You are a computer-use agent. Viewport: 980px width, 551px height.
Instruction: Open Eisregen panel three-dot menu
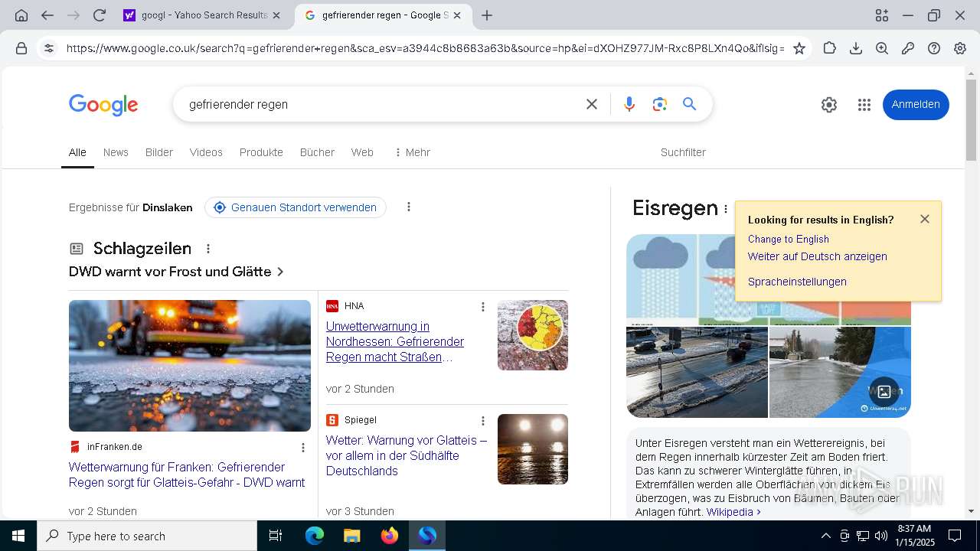pyautogui.click(x=726, y=209)
